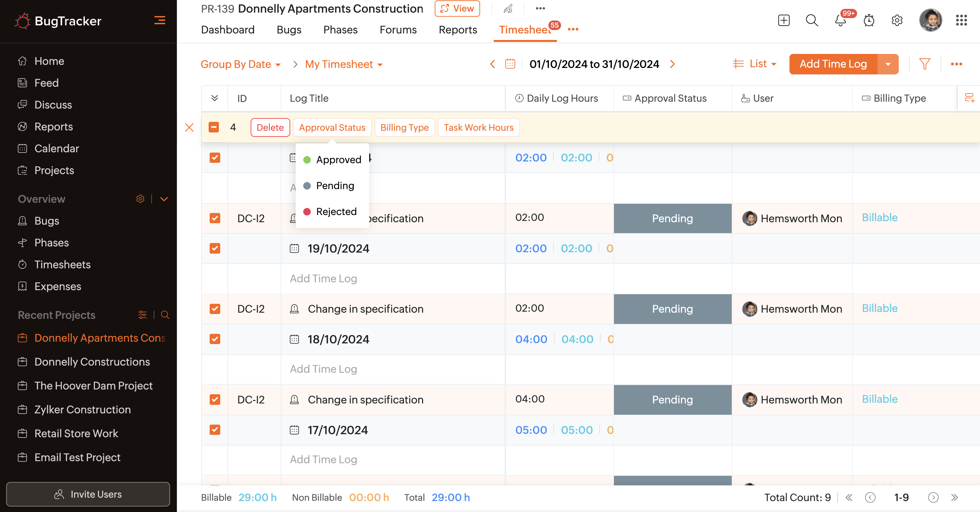
Task: Open the Group By Date dropdown
Action: [240, 64]
